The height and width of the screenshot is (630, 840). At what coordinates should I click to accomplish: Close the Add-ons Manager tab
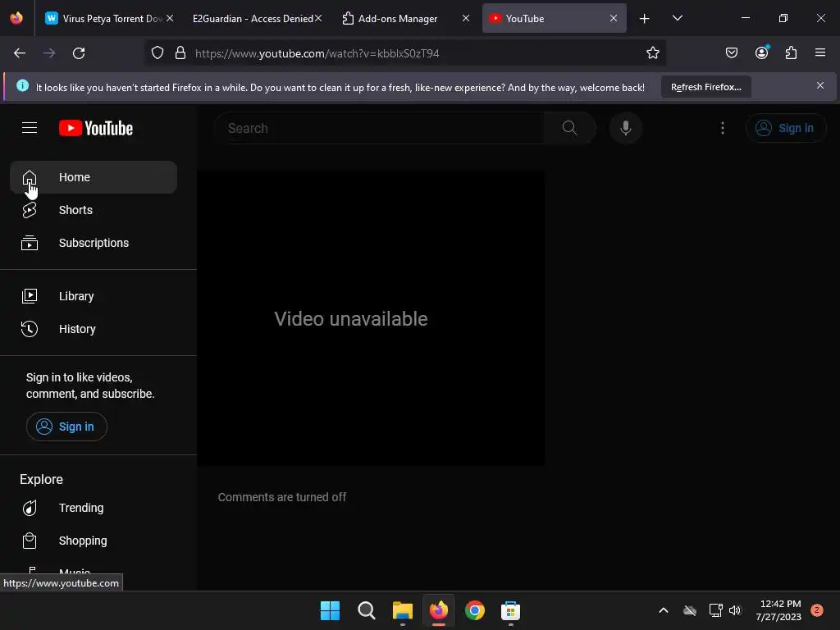[x=466, y=19]
